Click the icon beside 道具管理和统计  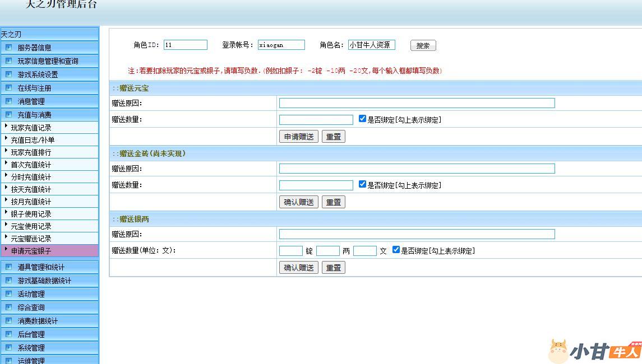pyautogui.click(x=8, y=267)
